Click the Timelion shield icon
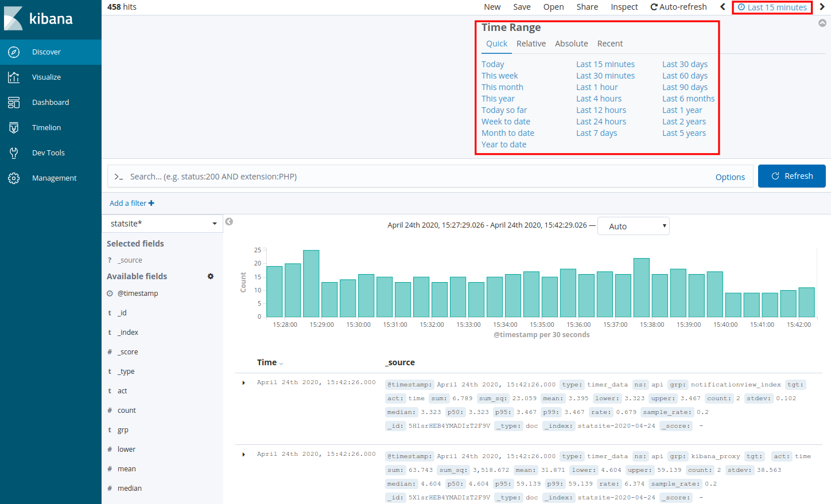This screenshot has width=831, height=504. tap(14, 128)
